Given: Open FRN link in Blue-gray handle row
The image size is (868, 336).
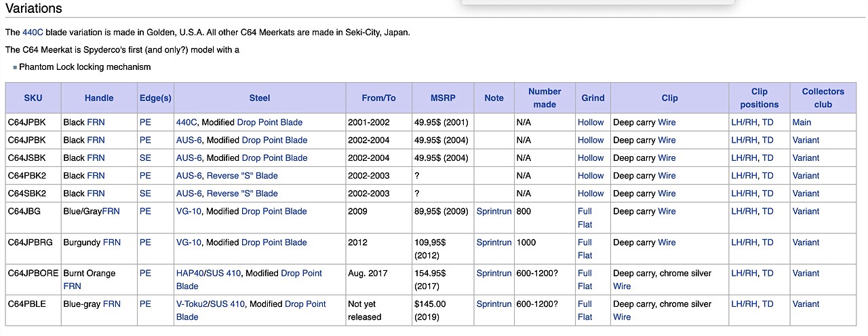Looking at the screenshot, I should pos(112,304).
